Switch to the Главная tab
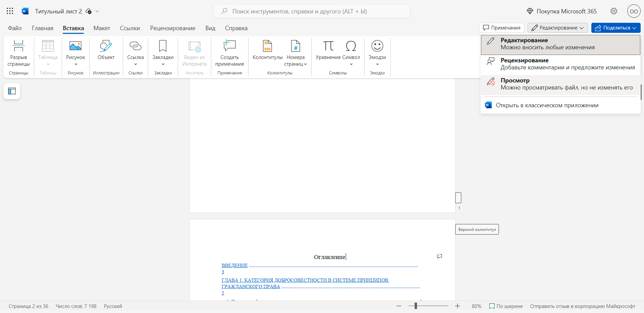 click(43, 28)
